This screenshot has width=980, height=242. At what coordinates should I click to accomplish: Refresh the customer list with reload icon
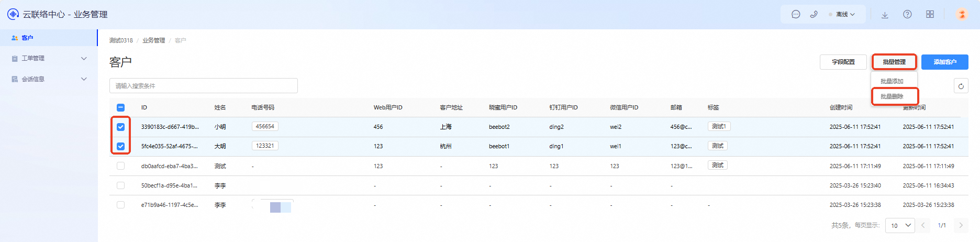961,86
